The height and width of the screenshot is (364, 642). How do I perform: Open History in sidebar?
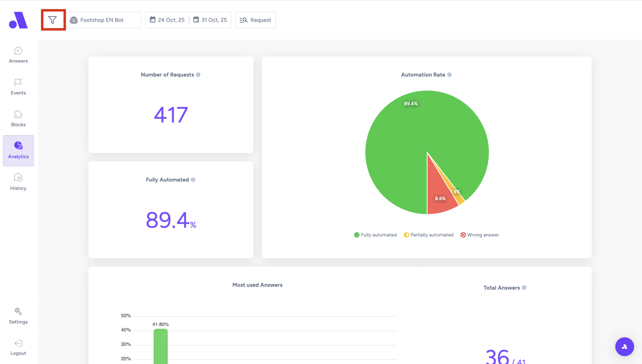(18, 182)
